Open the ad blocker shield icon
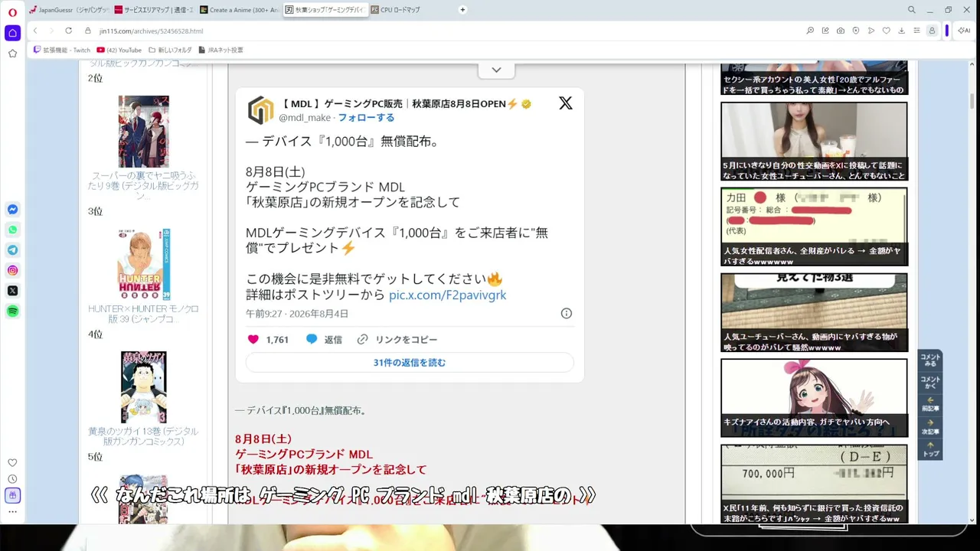This screenshot has width=980, height=551. pyautogui.click(x=856, y=31)
